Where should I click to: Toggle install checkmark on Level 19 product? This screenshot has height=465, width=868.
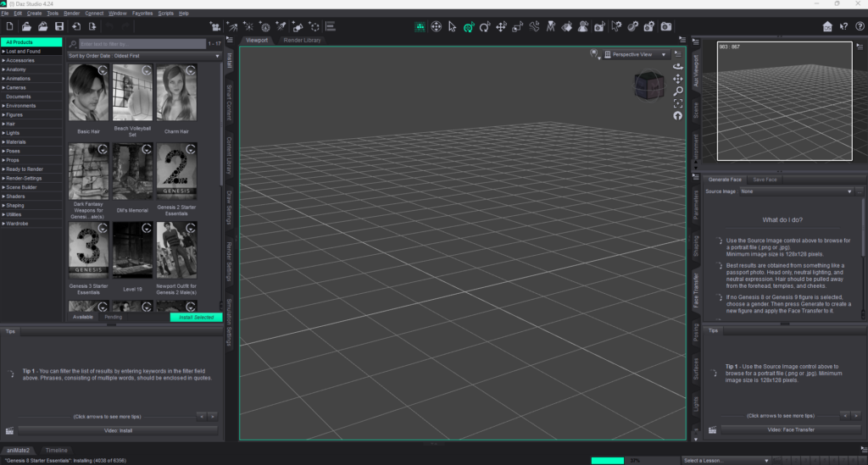(x=147, y=227)
